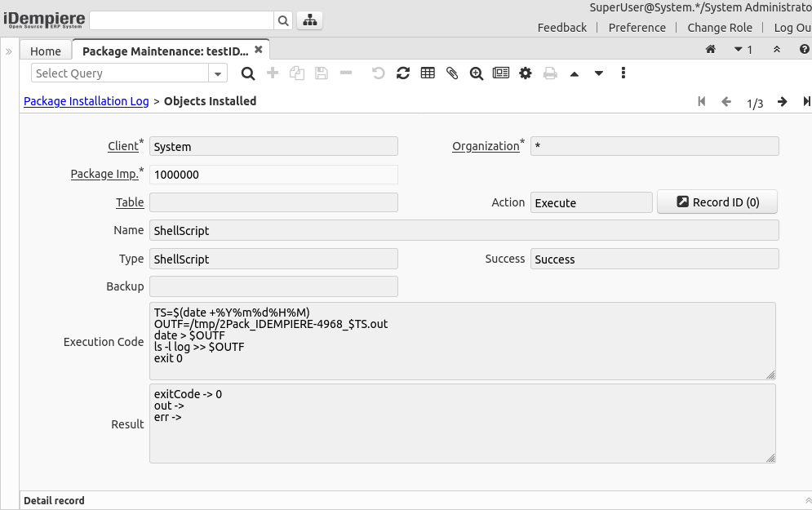
Task: Run a Process via the gear icon
Action: (x=525, y=73)
